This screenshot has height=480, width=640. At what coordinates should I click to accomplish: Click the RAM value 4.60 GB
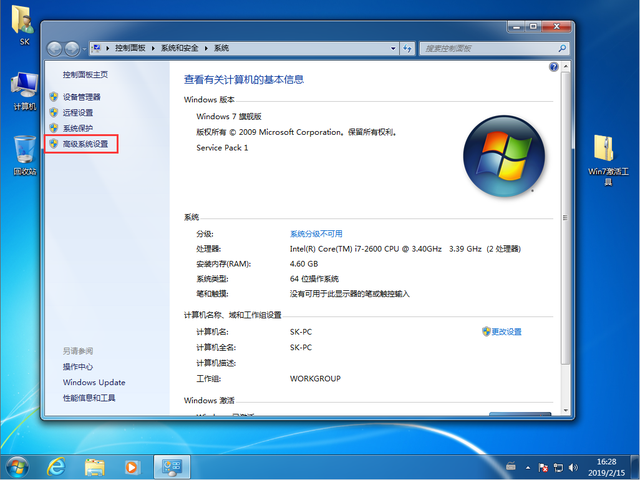point(304,264)
